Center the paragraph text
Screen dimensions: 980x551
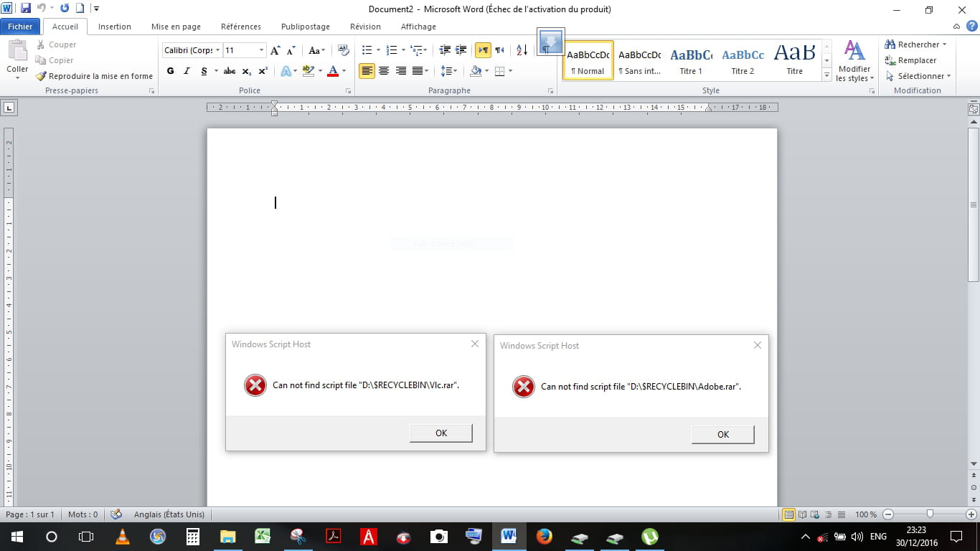384,71
